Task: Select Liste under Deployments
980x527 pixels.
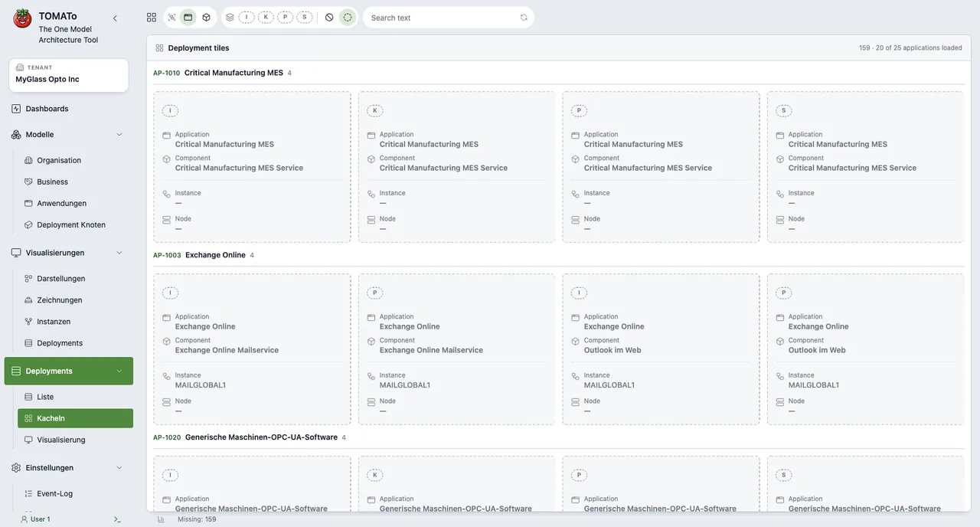Action: pyautogui.click(x=45, y=397)
